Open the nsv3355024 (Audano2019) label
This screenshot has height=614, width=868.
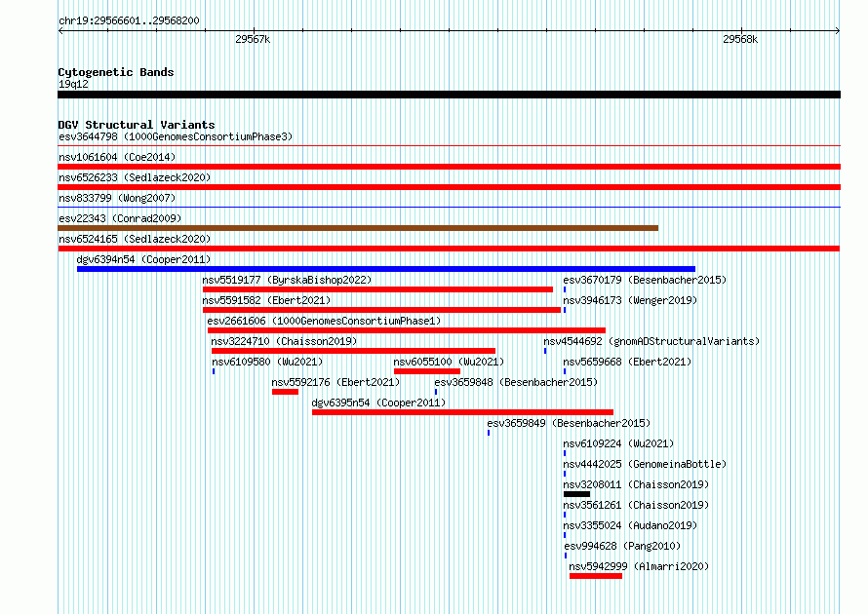point(630,525)
